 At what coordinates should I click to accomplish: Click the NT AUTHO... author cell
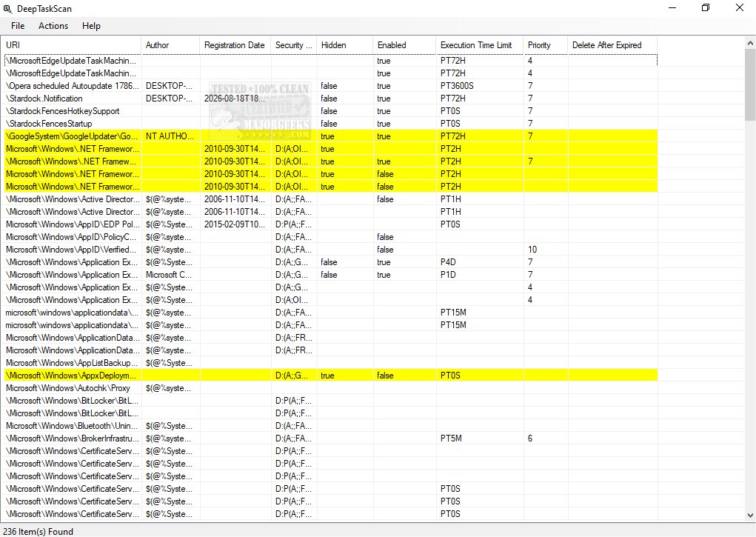point(170,136)
